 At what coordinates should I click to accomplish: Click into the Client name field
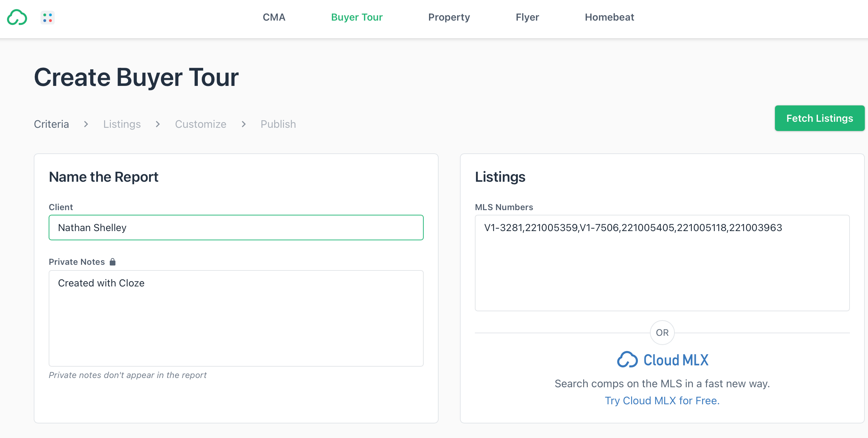[x=236, y=228]
